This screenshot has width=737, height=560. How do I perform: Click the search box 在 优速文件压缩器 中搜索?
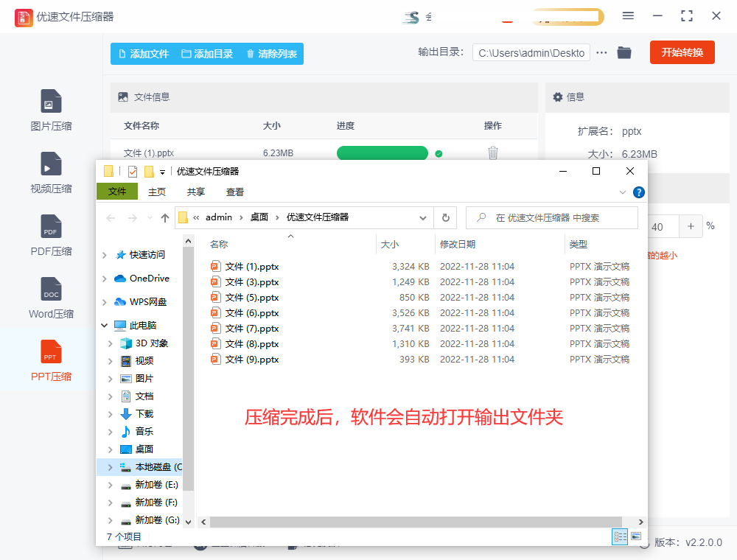(552, 218)
